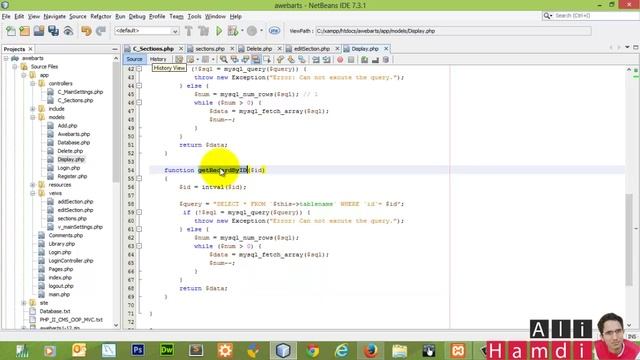Click the Find Selection magnifier icon
Image resolution: width=640 pixels, height=360 pixels.
tap(224, 60)
